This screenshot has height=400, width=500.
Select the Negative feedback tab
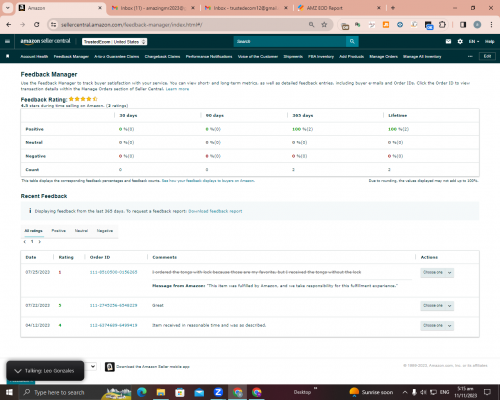click(x=105, y=231)
